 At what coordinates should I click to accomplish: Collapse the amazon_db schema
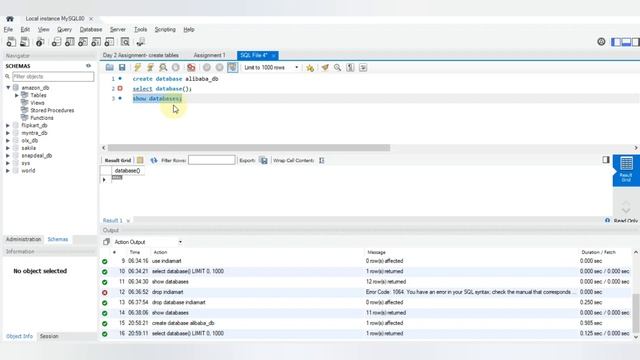(8, 88)
